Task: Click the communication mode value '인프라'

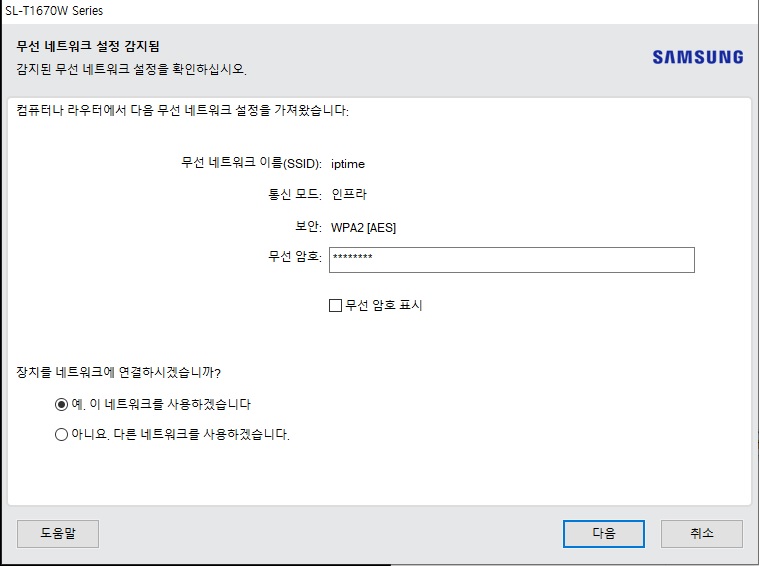Action: (349, 194)
